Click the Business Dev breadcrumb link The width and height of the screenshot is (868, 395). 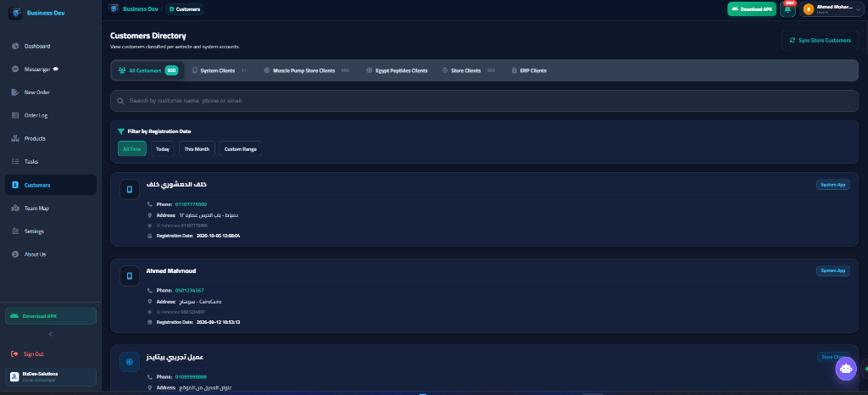tap(140, 8)
